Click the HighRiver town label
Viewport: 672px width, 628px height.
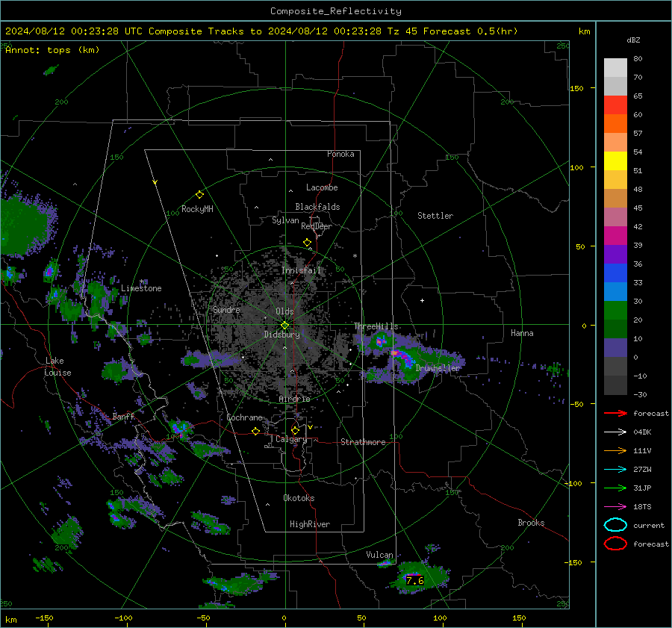(310, 524)
